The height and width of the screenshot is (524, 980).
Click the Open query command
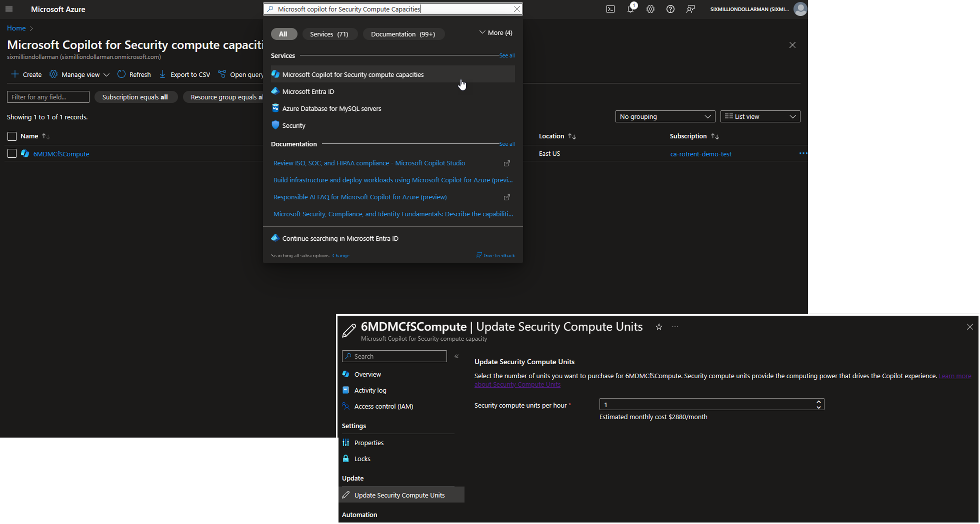240,74
